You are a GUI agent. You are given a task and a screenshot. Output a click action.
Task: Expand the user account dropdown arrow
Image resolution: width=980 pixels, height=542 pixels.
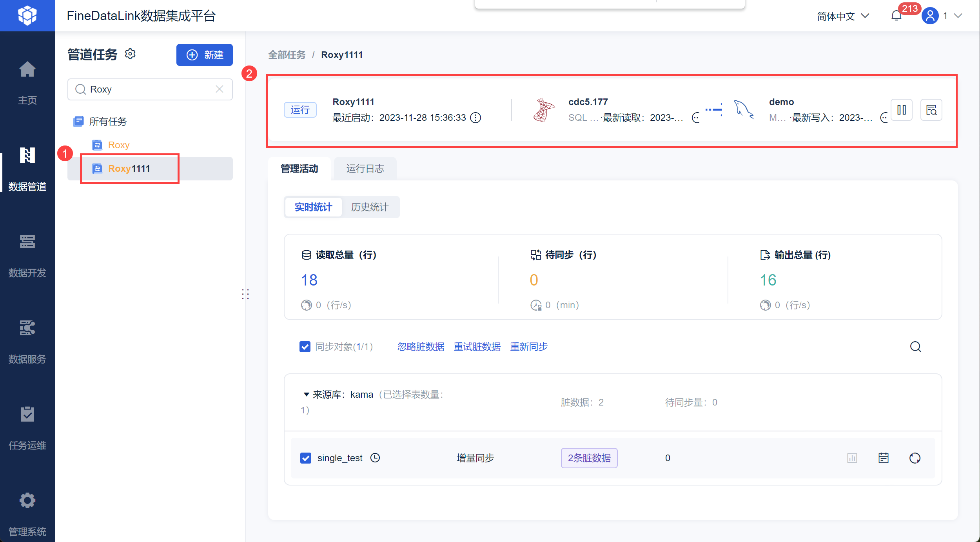pyautogui.click(x=958, y=16)
